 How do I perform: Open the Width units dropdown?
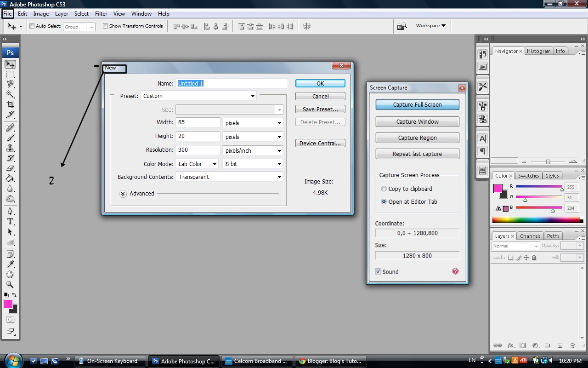253,123
